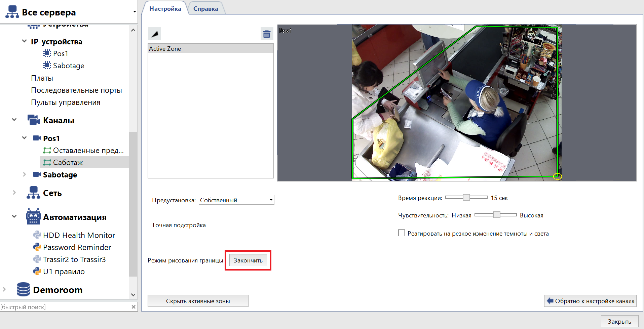
Task: Click the Password Reminder python icon
Action: [37, 247]
